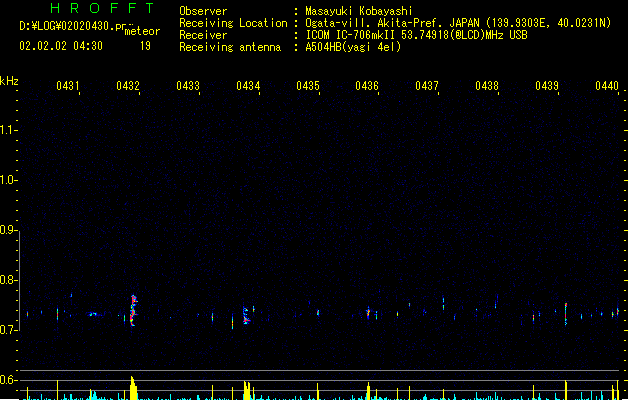Click the 'Receiving antenna' label
Image resolution: width=629 pixels, height=400 pixels.
230,47
